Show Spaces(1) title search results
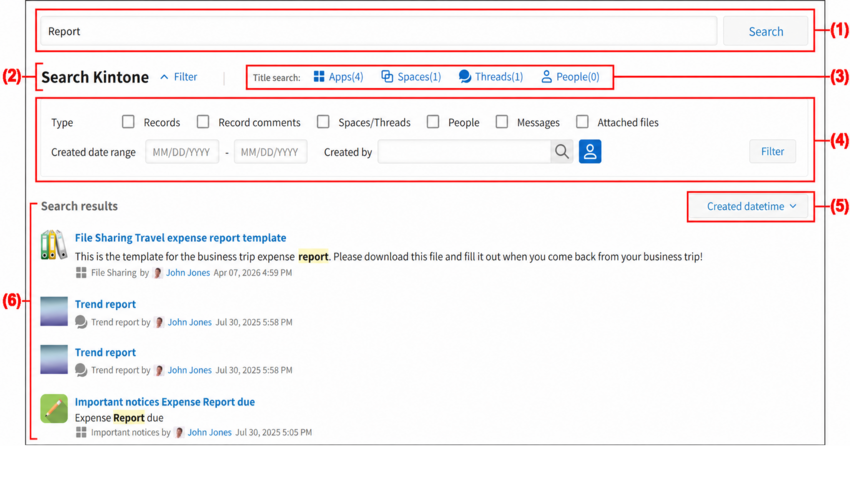The height and width of the screenshot is (500, 850). pos(411,76)
